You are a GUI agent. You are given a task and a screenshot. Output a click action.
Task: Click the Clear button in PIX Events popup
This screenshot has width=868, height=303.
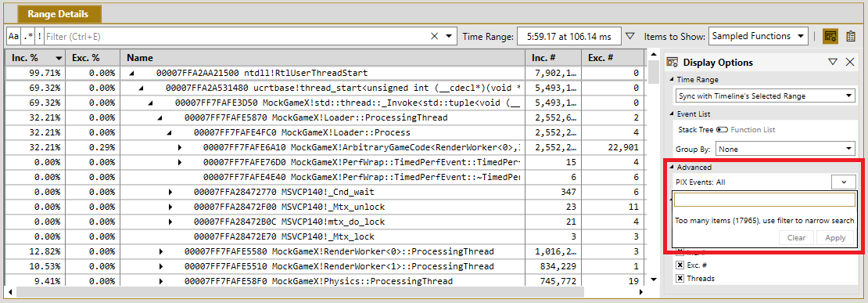[796, 238]
